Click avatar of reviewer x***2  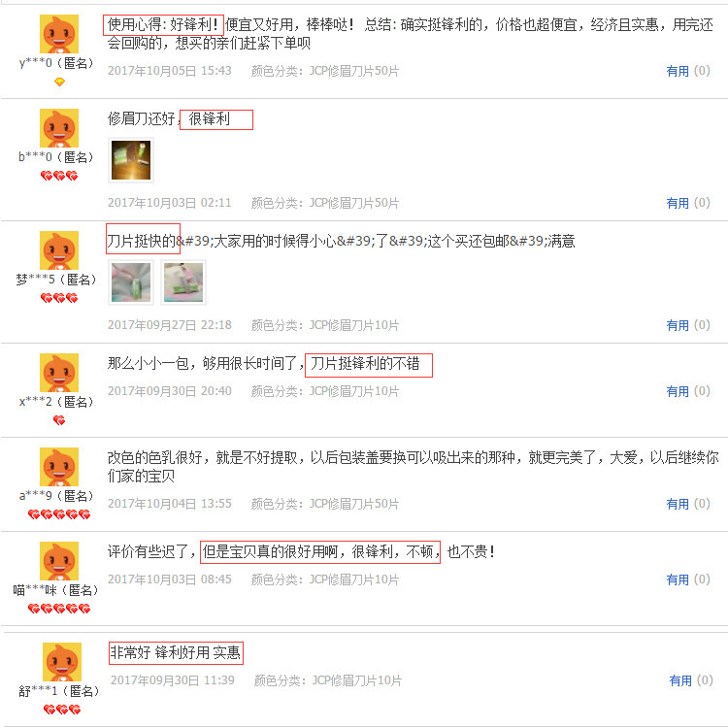pyautogui.click(x=59, y=373)
